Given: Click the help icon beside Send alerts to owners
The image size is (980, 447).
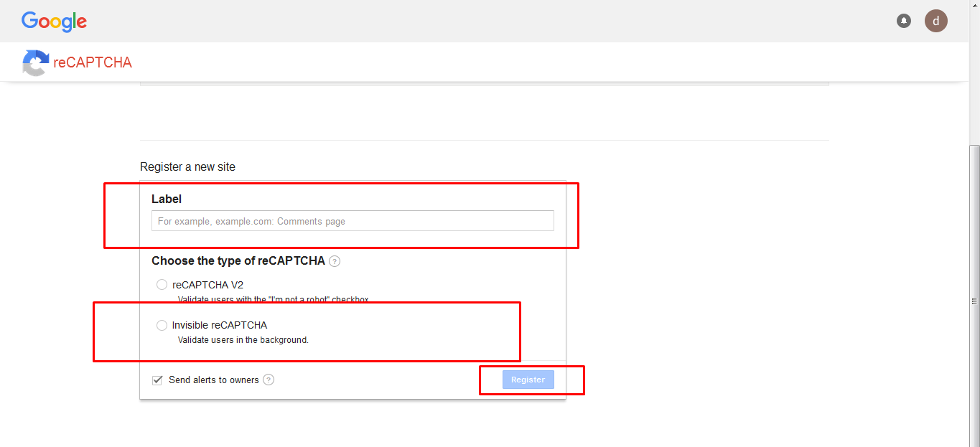Looking at the screenshot, I should pos(268,380).
